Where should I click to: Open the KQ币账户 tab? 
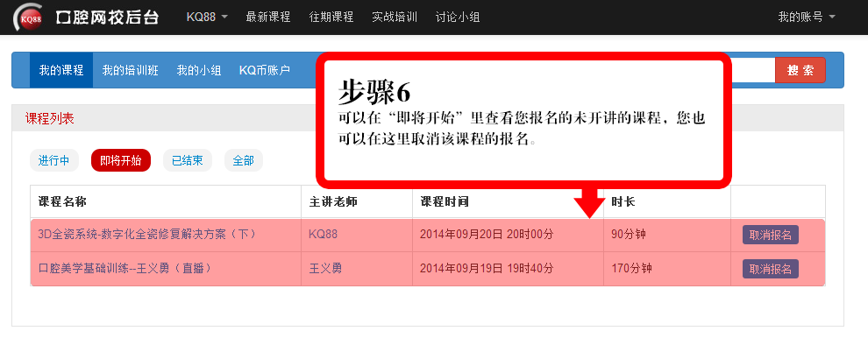point(265,70)
